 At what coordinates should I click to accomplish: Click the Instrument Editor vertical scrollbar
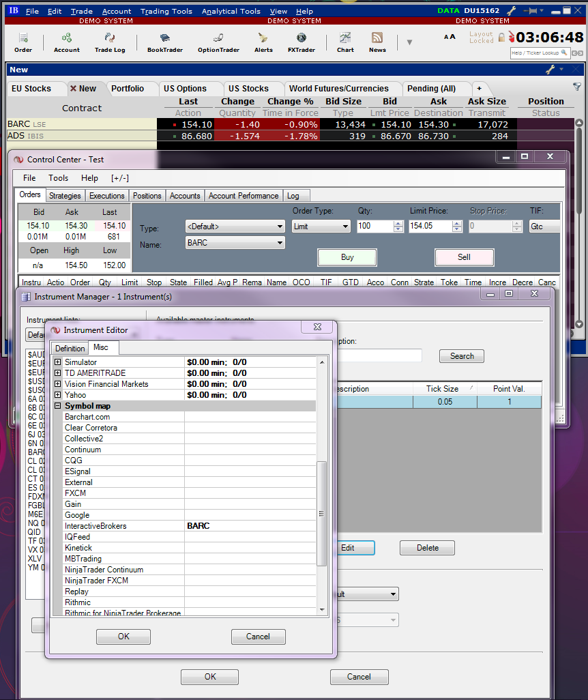tap(321, 513)
